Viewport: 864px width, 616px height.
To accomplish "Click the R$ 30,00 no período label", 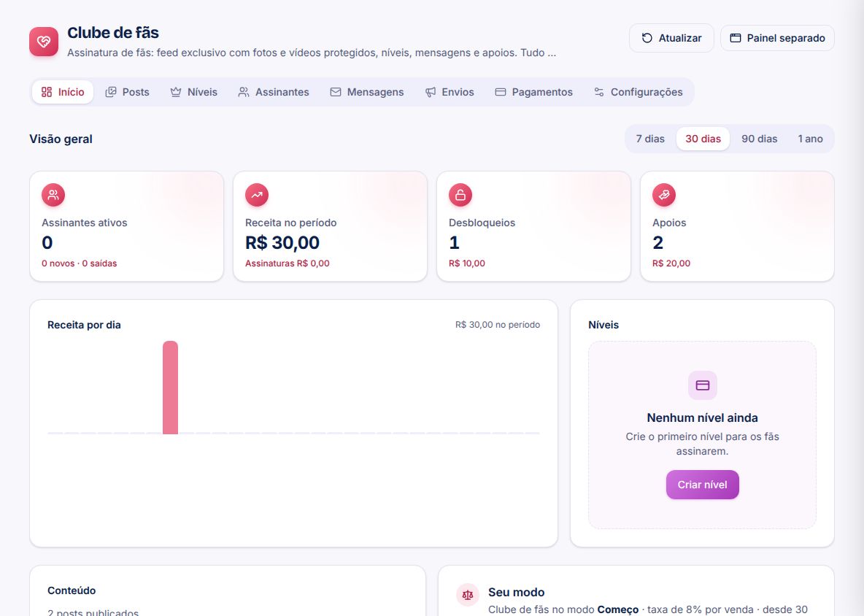I will (498, 325).
